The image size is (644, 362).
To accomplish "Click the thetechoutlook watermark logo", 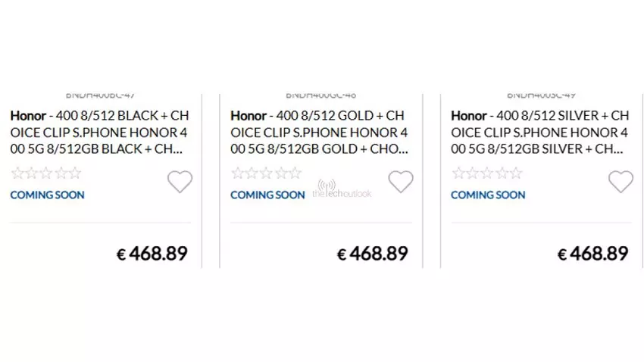I will pos(341,190).
